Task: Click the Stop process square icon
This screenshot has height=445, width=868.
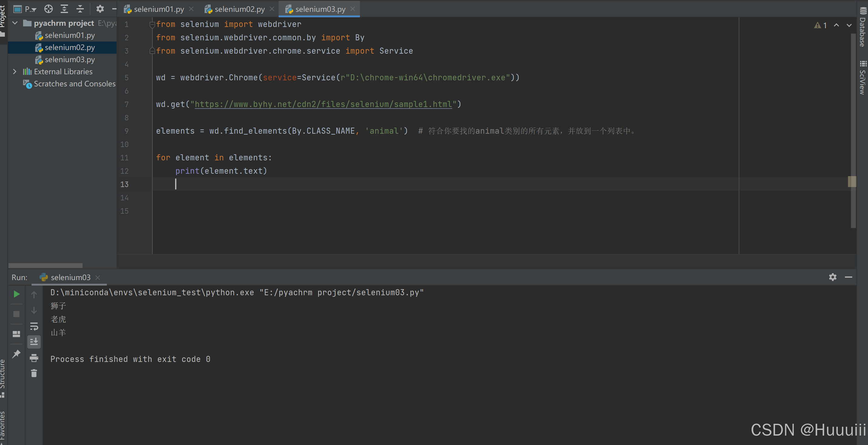Action: [16, 314]
